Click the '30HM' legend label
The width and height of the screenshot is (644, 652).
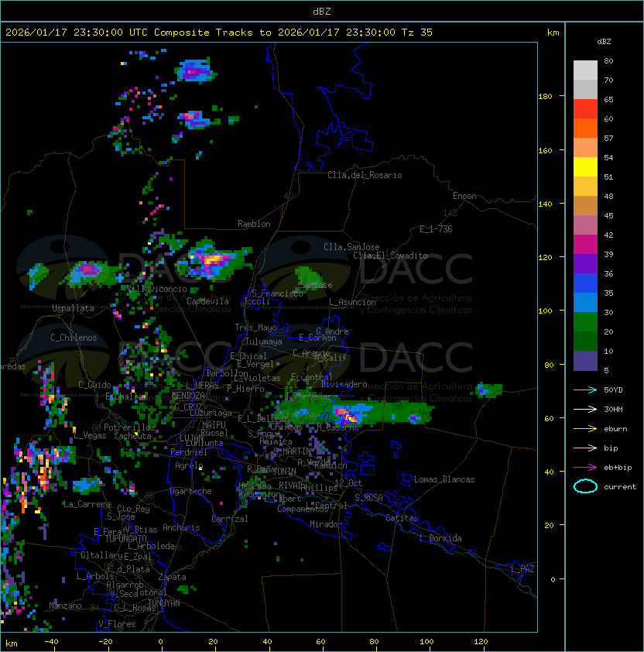click(x=613, y=410)
